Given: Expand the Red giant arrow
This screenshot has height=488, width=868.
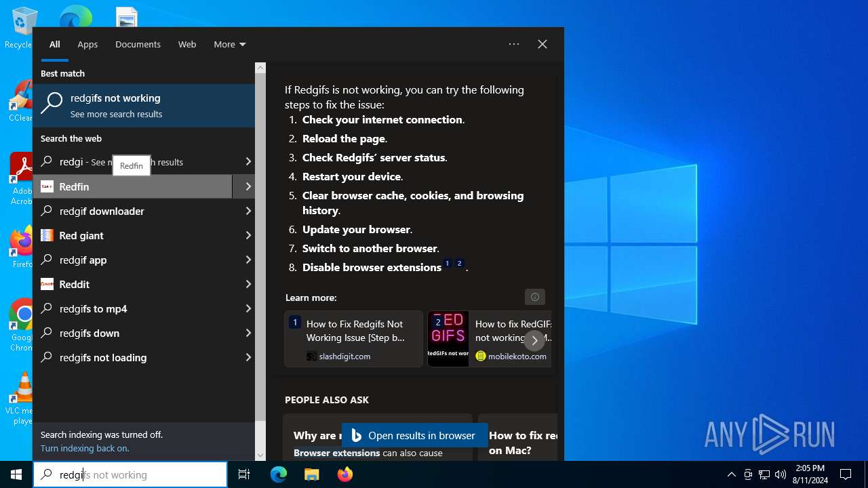Looking at the screenshot, I should [248, 235].
